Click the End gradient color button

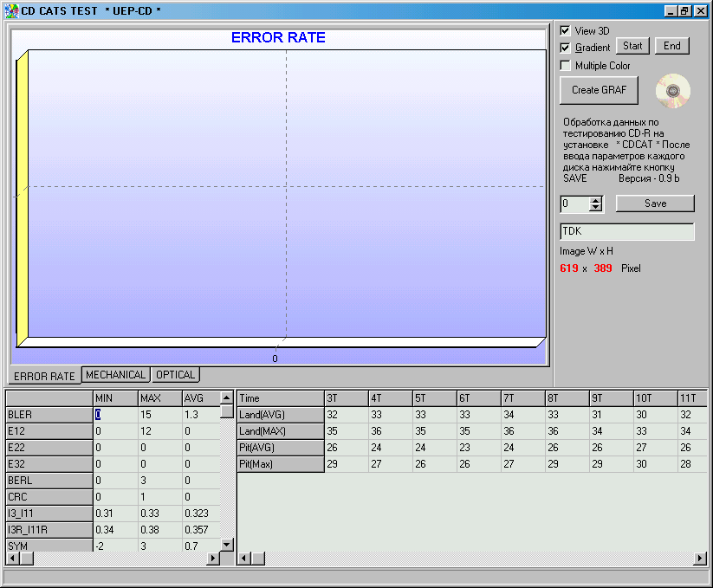[x=672, y=46]
